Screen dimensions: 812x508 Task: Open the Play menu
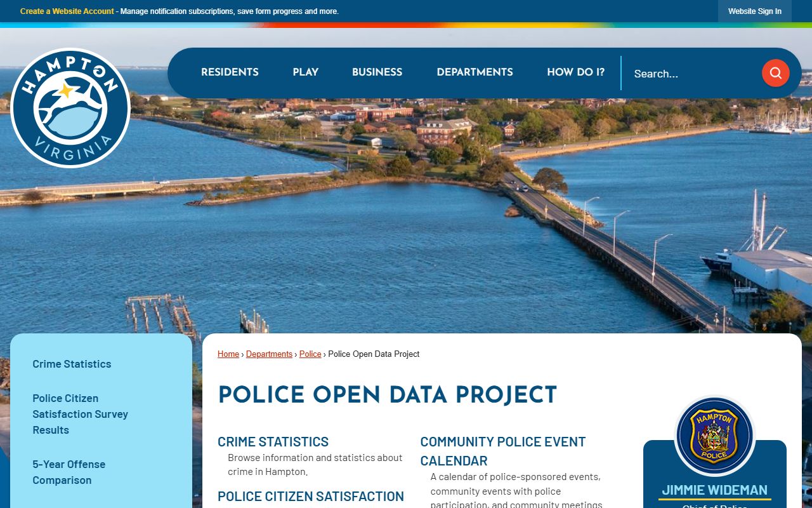pos(306,72)
